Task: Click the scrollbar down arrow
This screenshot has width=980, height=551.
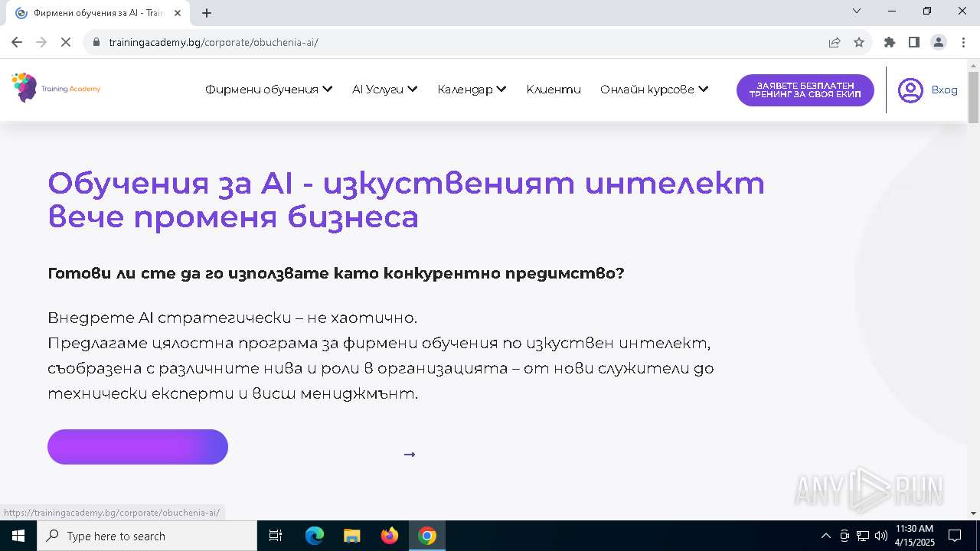Action: click(973, 514)
